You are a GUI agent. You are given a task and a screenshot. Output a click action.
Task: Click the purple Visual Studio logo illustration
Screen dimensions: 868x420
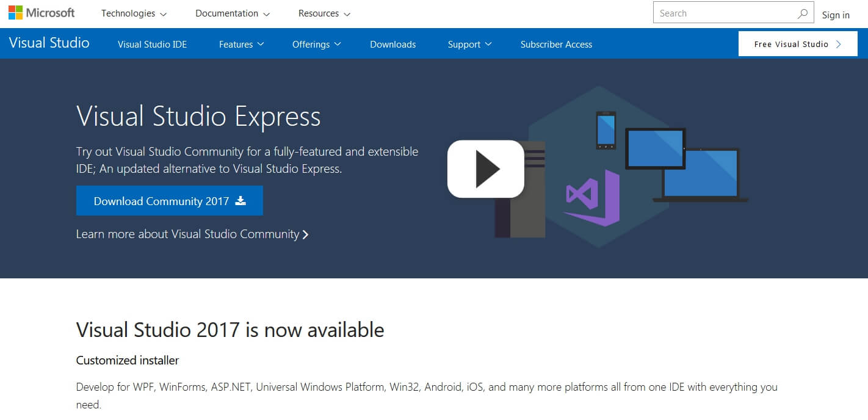click(592, 198)
